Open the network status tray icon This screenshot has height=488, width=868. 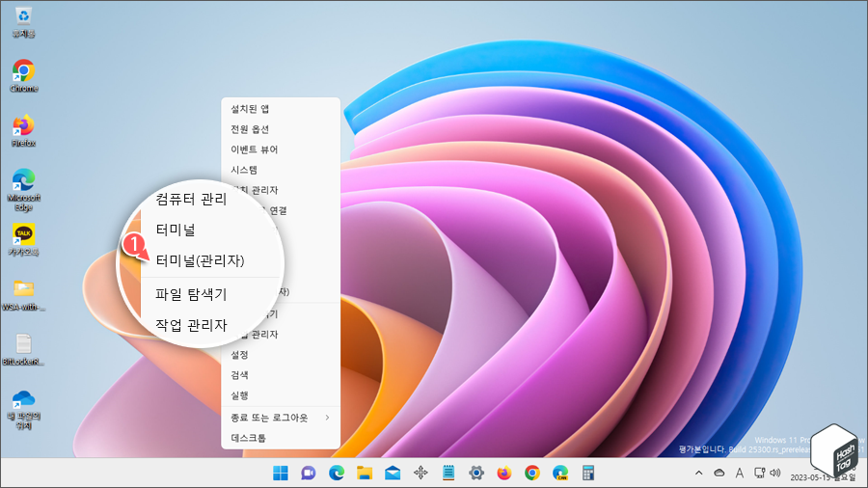(760, 474)
